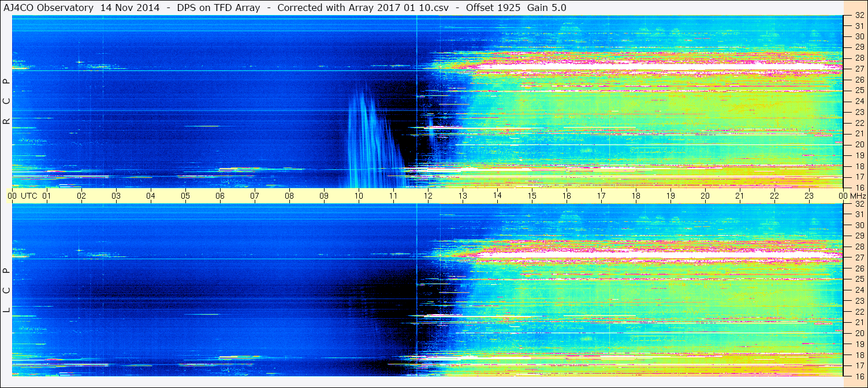Click 'DPS on TFD Array' in the header

(x=218, y=8)
